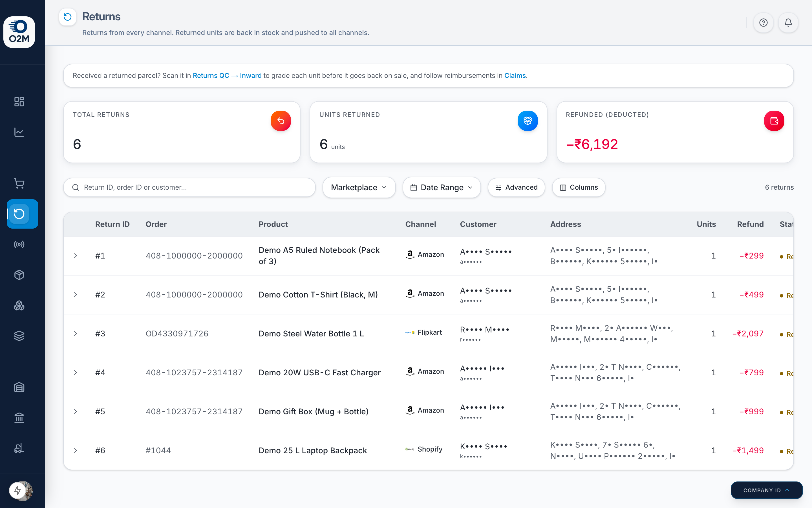Image resolution: width=812 pixels, height=508 pixels.
Task: Expand return row #6 Laptop Backpack
Action: coord(76,450)
